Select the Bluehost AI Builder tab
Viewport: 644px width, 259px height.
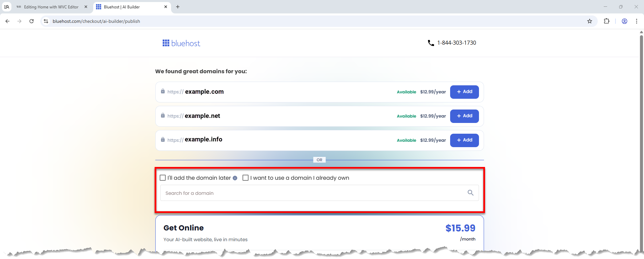click(132, 7)
